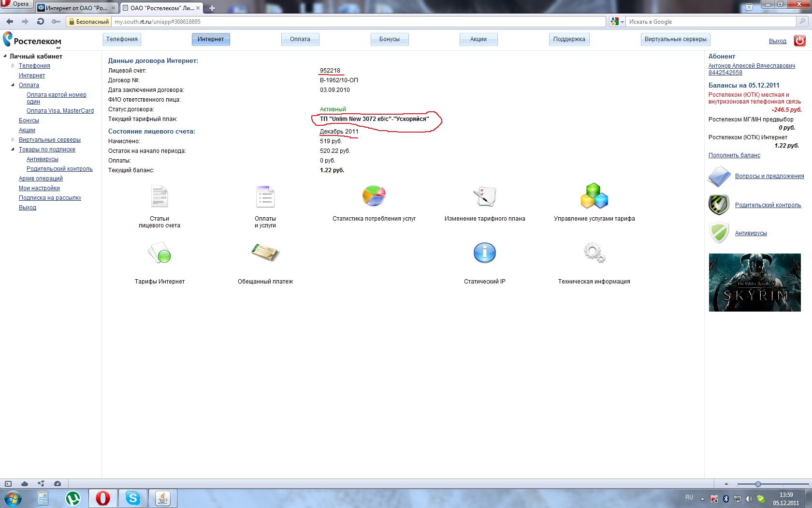This screenshot has height=508, width=812.
Task: Open the technical information gears icon
Action: [594, 253]
